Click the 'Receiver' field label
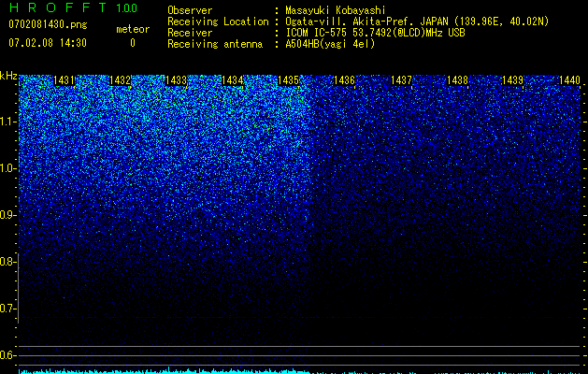 [190, 33]
